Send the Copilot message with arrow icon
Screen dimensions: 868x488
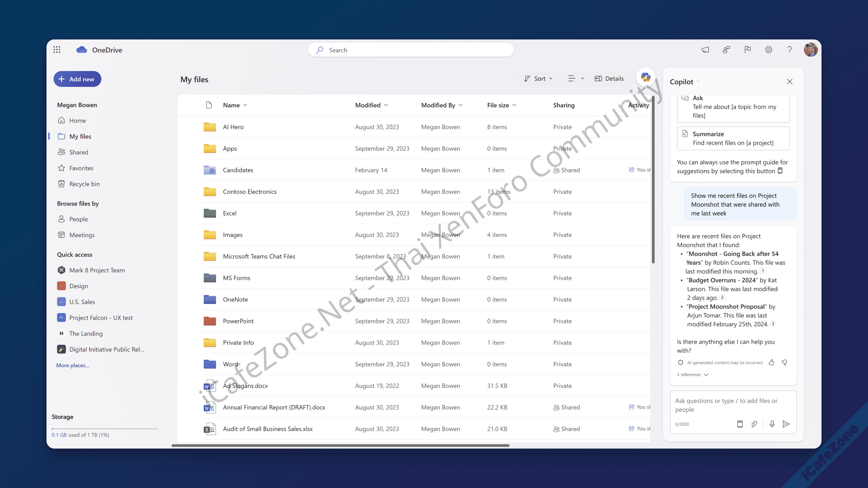click(x=786, y=424)
